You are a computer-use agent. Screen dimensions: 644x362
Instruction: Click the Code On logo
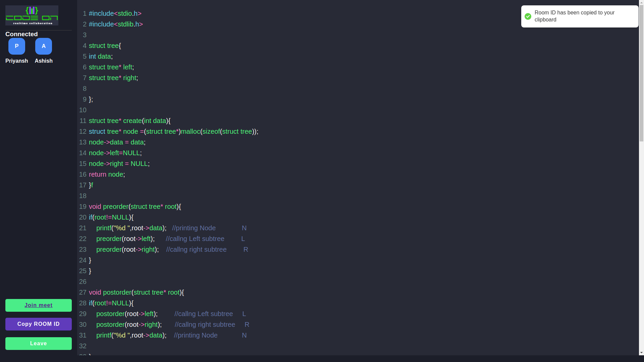pyautogui.click(x=32, y=15)
